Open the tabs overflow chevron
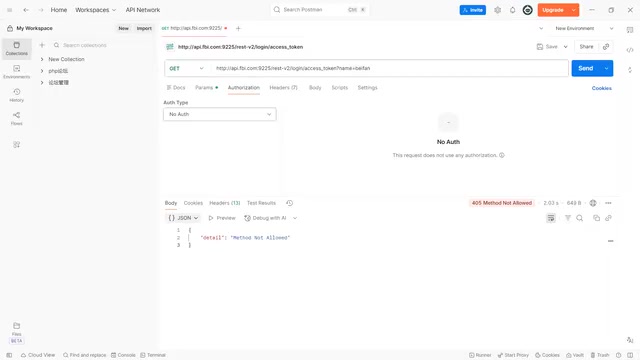 click(541, 29)
